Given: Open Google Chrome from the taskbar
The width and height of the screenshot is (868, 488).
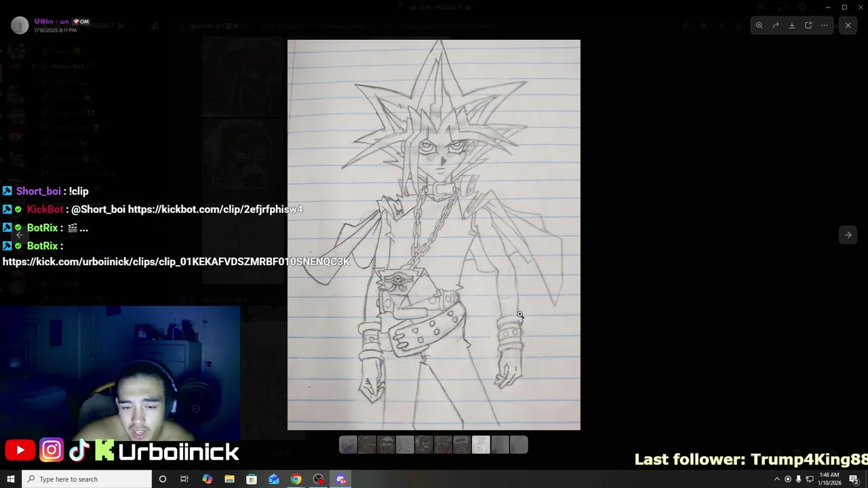Looking at the screenshot, I should tap(296, 479).
